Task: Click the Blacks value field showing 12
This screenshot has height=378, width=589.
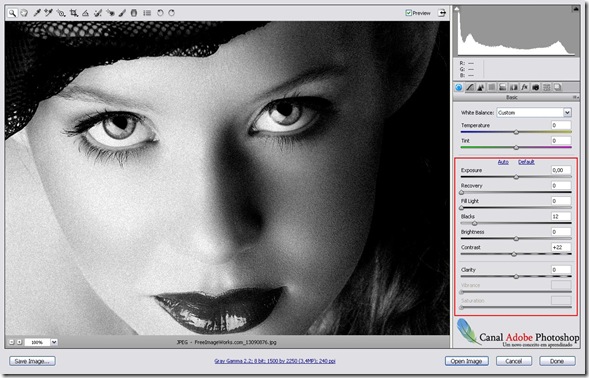Action: [561, 216]
